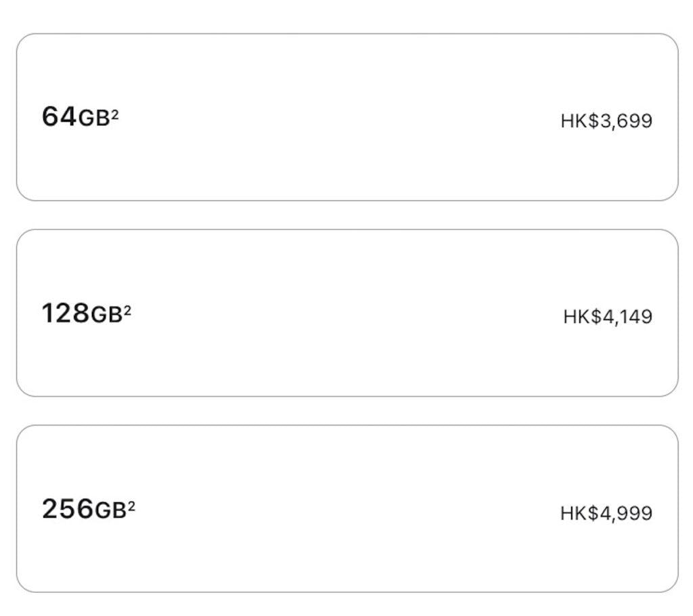Click the "GB" unit after 256
693x616 pixels.
(110, 511)
